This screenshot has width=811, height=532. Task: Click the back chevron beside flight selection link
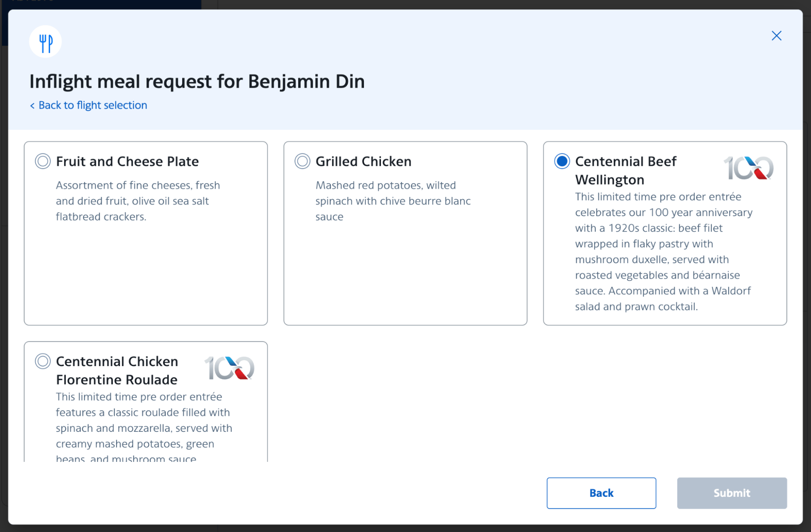point(32,105)
